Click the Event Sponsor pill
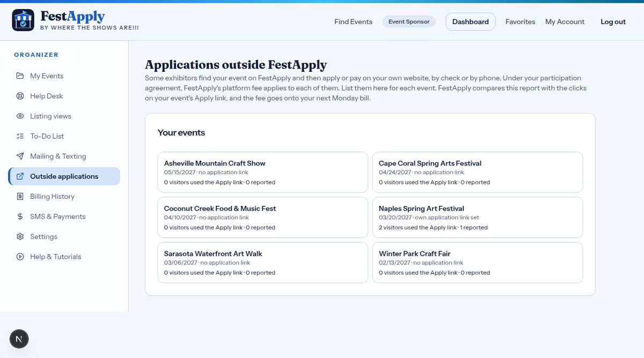 (x=409, y=21)
